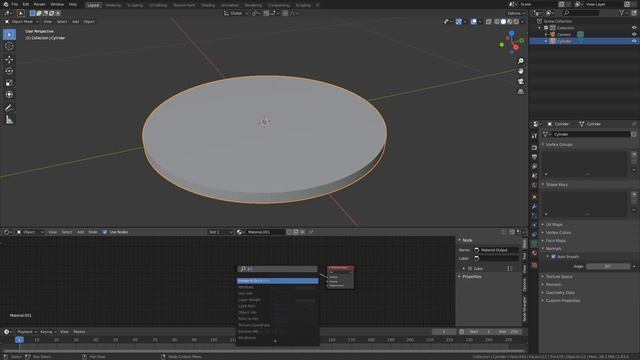Select the Cursor tool in the viewport toolbar
Viewport: 640px width, 360px height.
(x=9, y=46)
